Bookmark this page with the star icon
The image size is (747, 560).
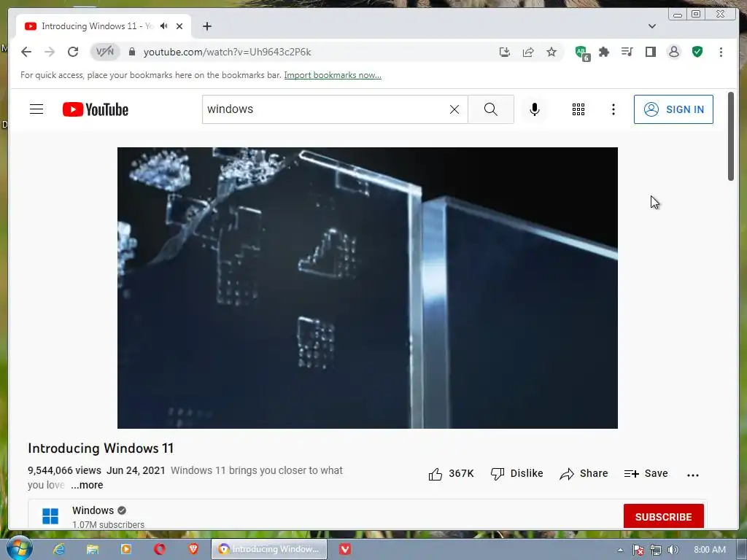pos(551,52)
